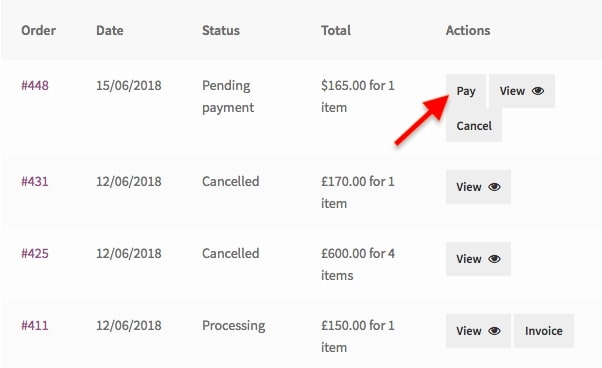Select the Actions column header
This screenshot has height=368, width=602.
tap(468, 30)
